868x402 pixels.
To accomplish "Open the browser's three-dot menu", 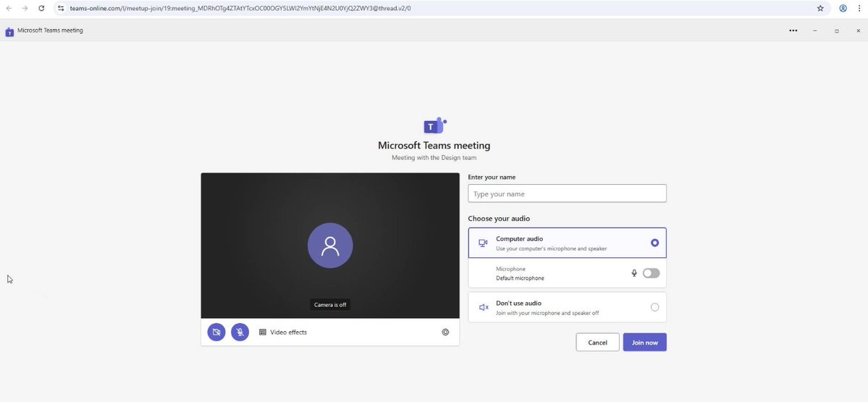I will pyautogui.click(x=859, y=8).
